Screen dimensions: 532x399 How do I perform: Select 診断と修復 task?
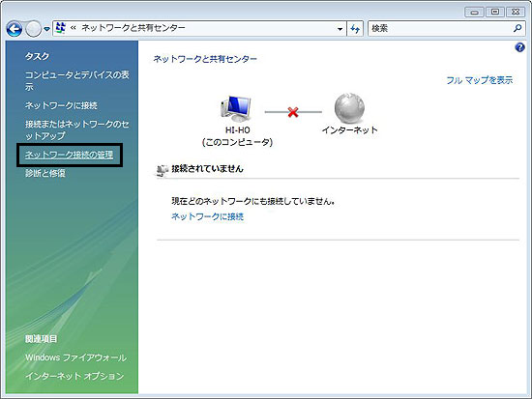point(45,173)
